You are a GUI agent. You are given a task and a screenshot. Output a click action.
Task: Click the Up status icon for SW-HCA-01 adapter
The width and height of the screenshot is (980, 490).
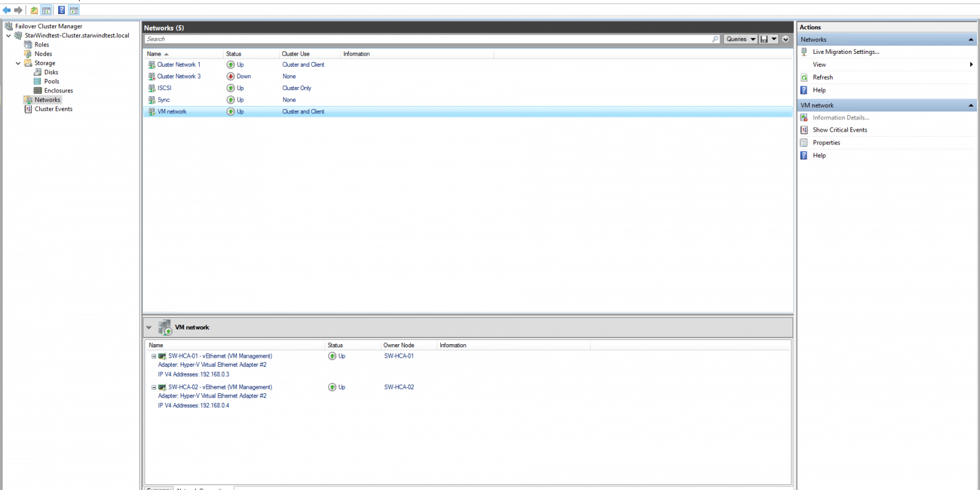pos(332,356)
